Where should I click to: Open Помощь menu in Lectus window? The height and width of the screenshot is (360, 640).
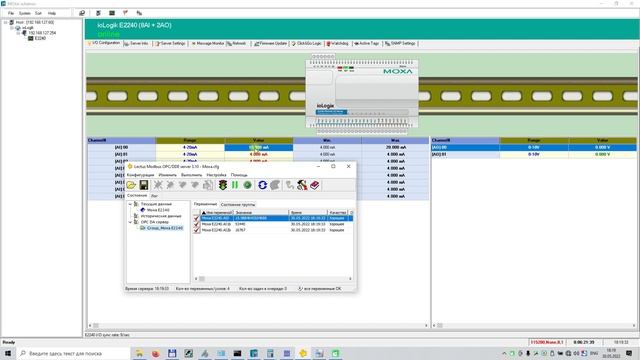(239, 175)
